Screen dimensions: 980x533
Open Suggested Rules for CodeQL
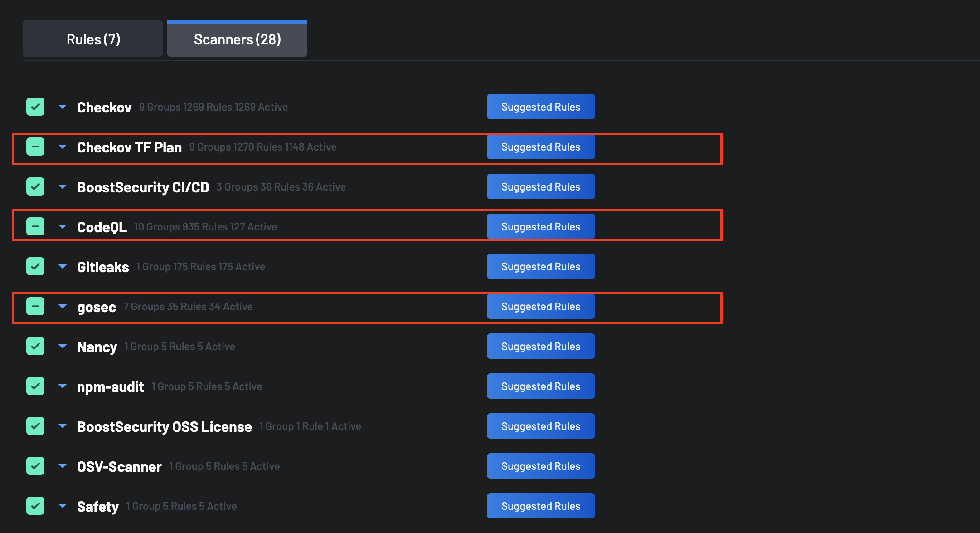[541, 227]
